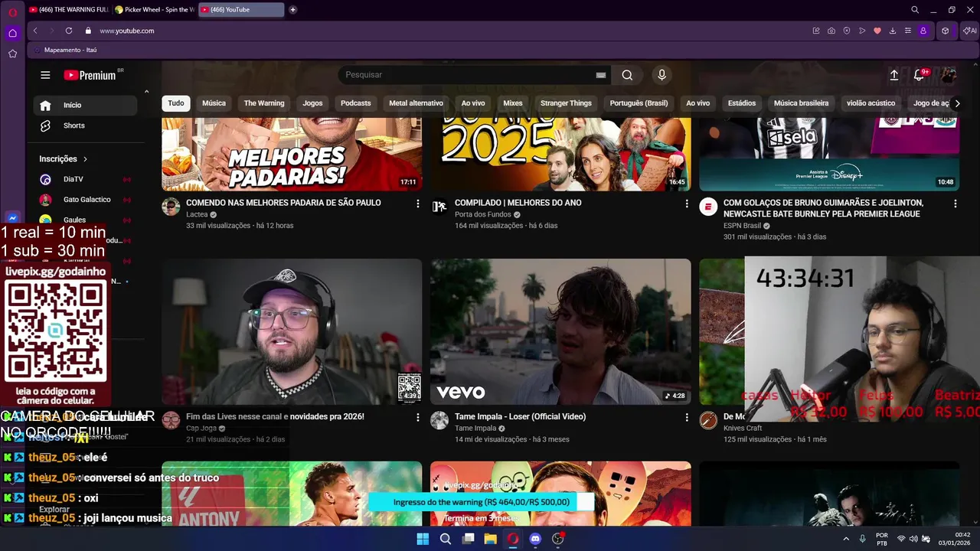This screenshot has height=551, width=980.
Task: Show hidden system tray icons chevron
Action: [846, 539]
